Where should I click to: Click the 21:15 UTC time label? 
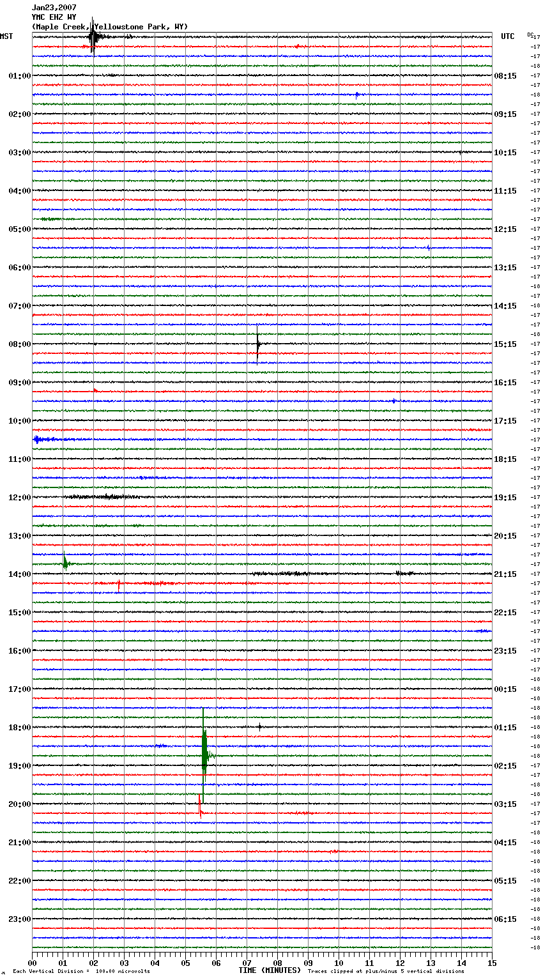click(505, 574)
